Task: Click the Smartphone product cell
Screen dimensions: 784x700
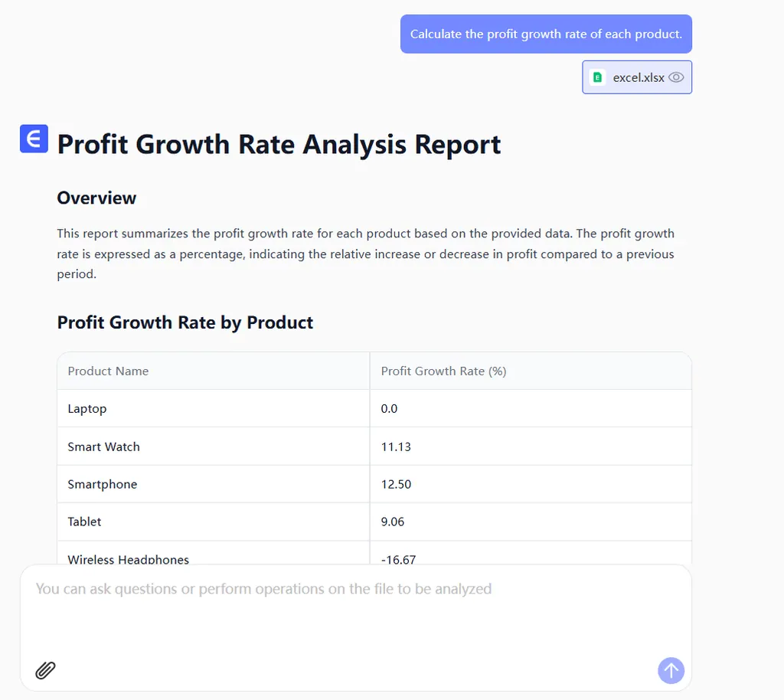Action: (103, 484)
